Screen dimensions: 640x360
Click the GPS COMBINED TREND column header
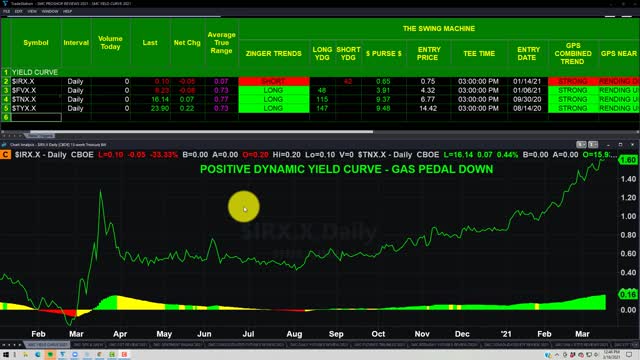[x=573, y=53]
